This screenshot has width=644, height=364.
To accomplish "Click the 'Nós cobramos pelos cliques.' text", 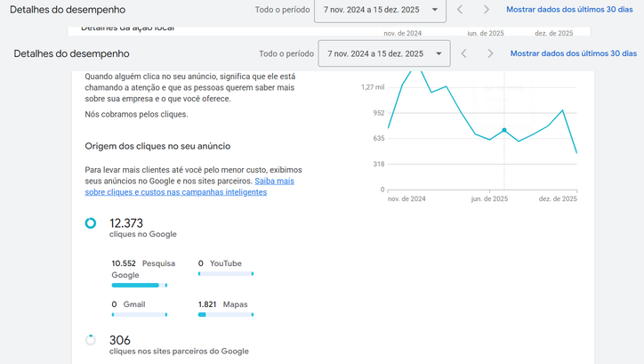I will coord(136,114).
